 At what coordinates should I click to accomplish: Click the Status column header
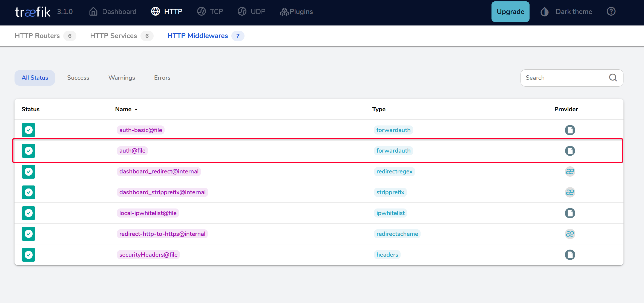pyautogui.click(x=31, y=109)
